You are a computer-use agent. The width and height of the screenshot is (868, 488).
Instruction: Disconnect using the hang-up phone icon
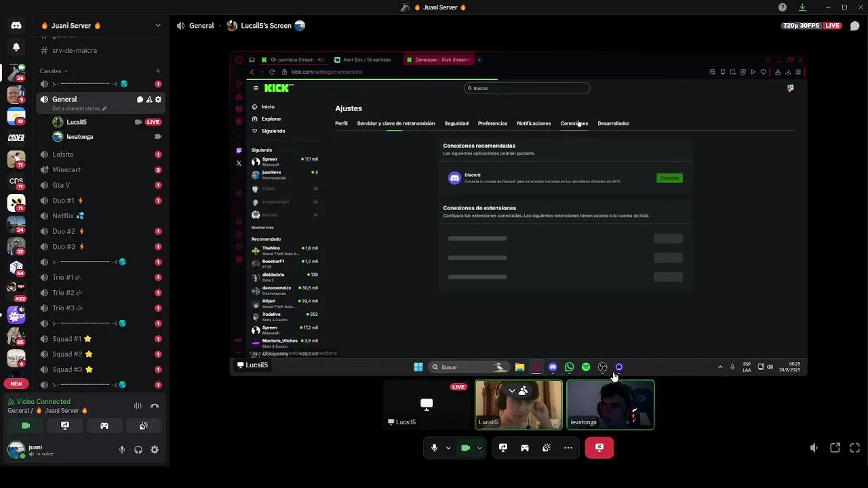(x=155, y=406)
